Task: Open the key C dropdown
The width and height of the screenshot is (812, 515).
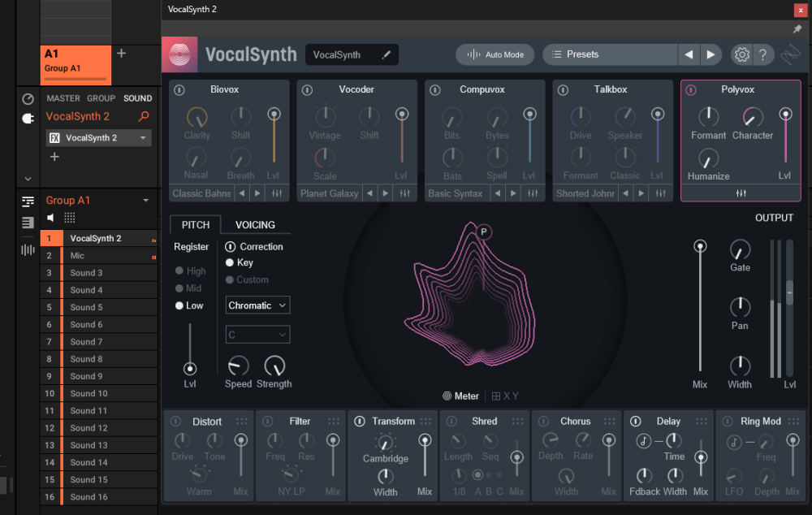Action: point(257,335)
